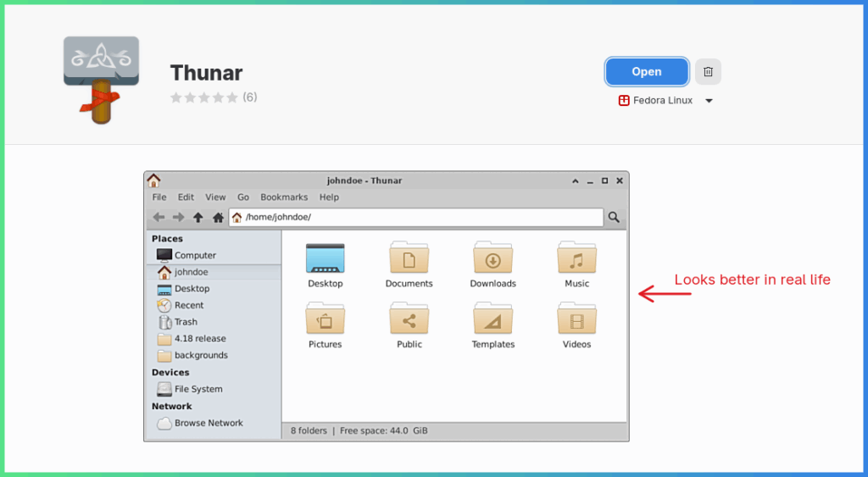Click the trash uninstall icon beside Open
Image resolution: width=868 pixels, height=477 pixels.
pyautogui.click(x=708, y=72)
